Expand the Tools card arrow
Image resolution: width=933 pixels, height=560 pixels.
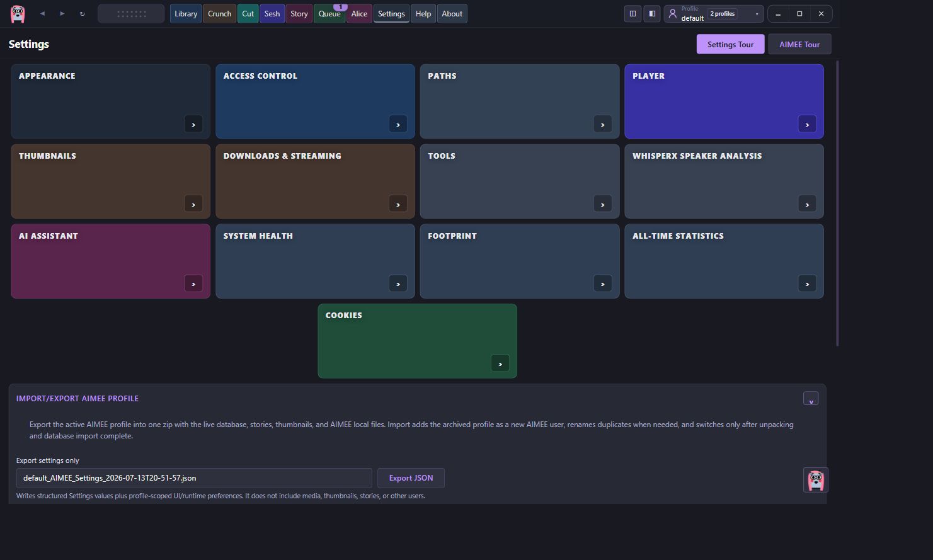pyautogui.click(x=603, y=204)
